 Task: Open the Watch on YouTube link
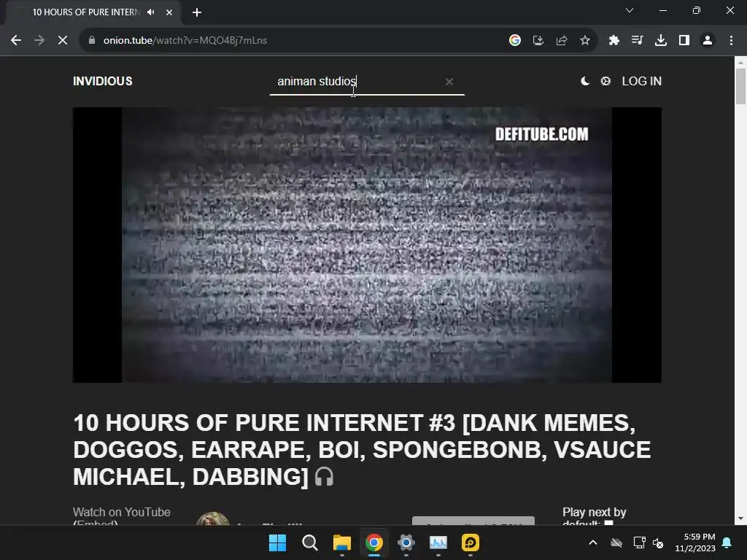click(122, 513)
